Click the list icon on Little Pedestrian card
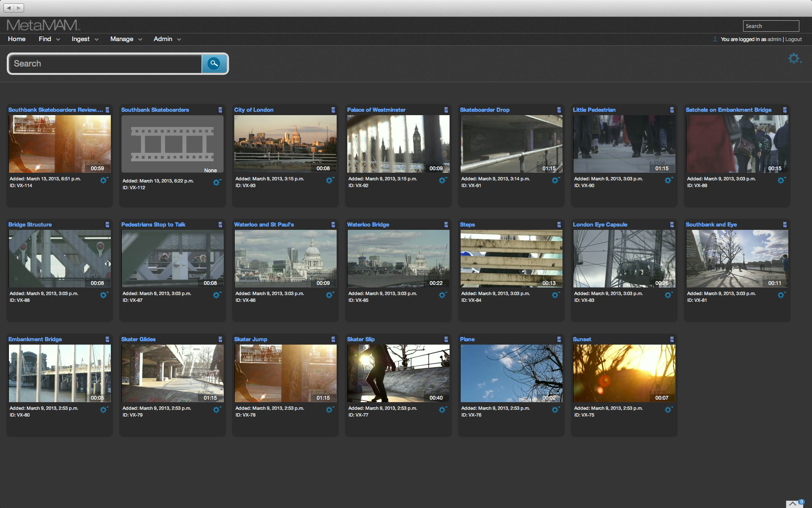The height and width of the screenshot is (508, 812). (x=672, y=110)
